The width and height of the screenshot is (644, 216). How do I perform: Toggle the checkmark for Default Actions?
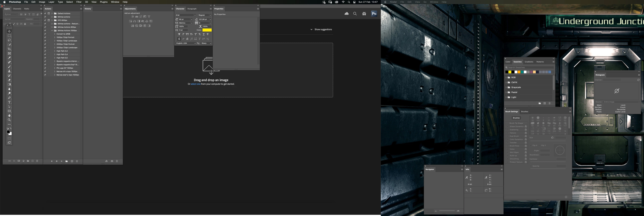(x=45, y=13)
